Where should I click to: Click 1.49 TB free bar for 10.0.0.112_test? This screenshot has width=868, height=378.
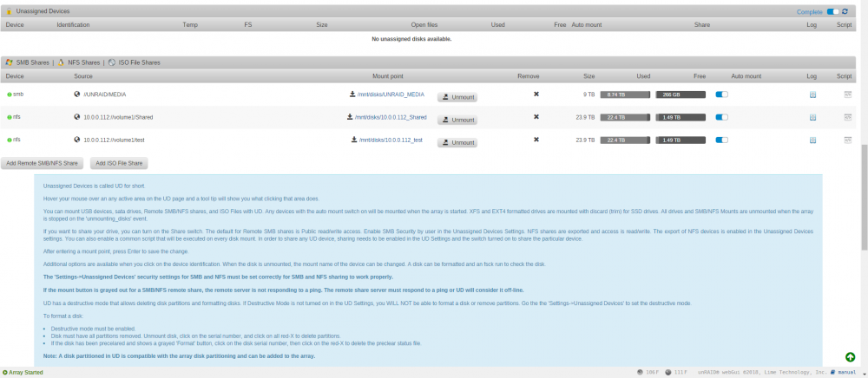point(681,140)
